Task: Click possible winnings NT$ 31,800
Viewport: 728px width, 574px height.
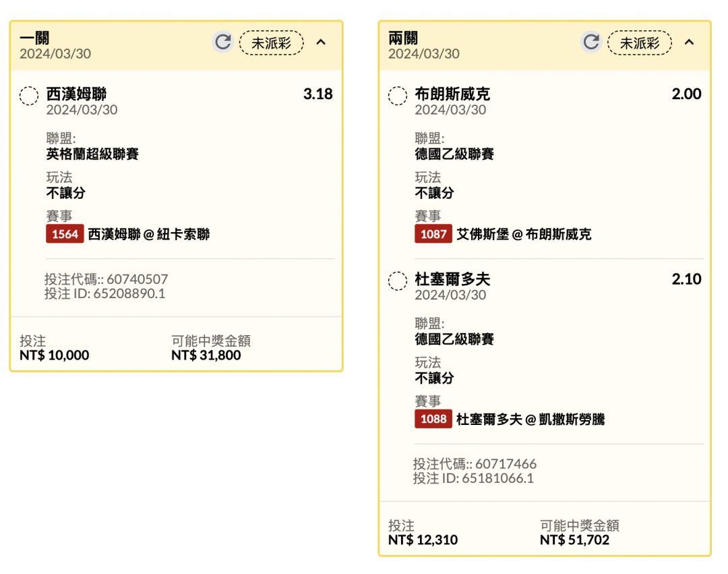Action: (x=206, y=355)
